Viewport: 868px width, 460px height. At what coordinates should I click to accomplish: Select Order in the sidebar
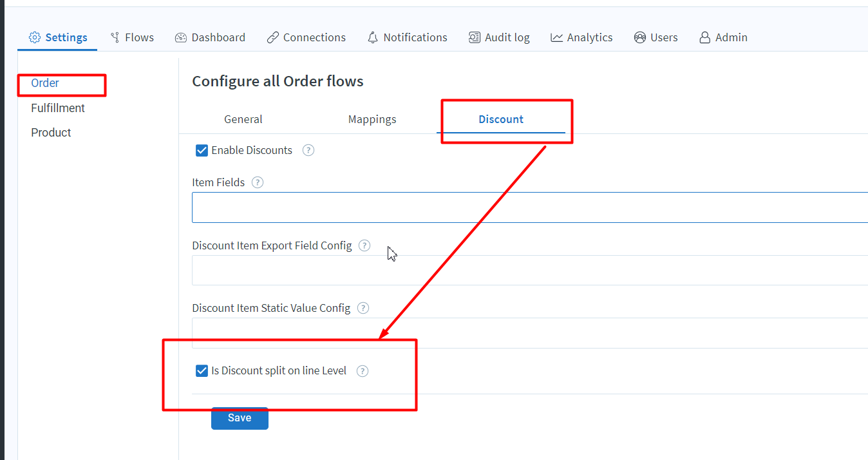pos(45,83)
